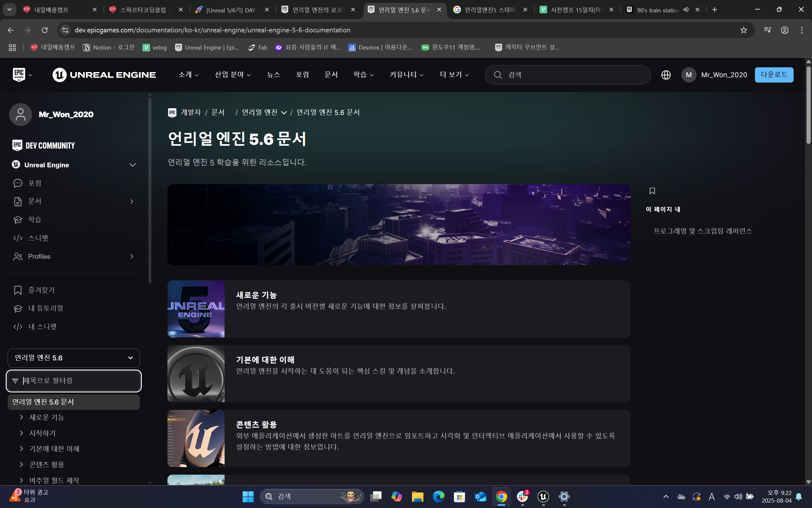Screen dimensions: 812x508
Task: Show hidden system tray icons
Action: click(x=666, y=497)
